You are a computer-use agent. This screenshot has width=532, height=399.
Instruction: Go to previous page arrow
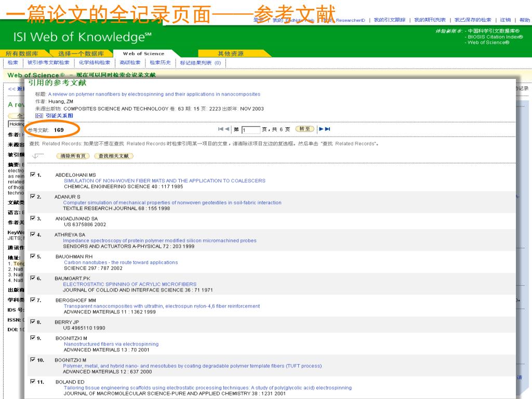(227, 129)
